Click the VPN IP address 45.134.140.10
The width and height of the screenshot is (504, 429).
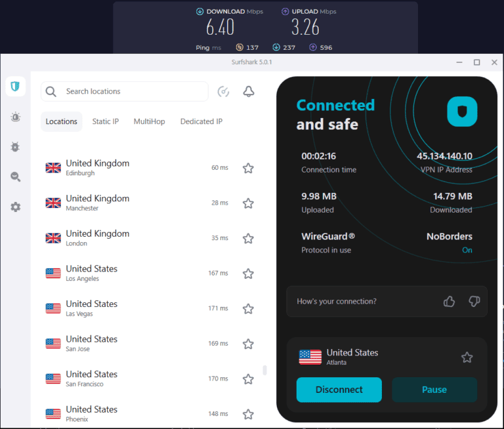pos(444,156)
